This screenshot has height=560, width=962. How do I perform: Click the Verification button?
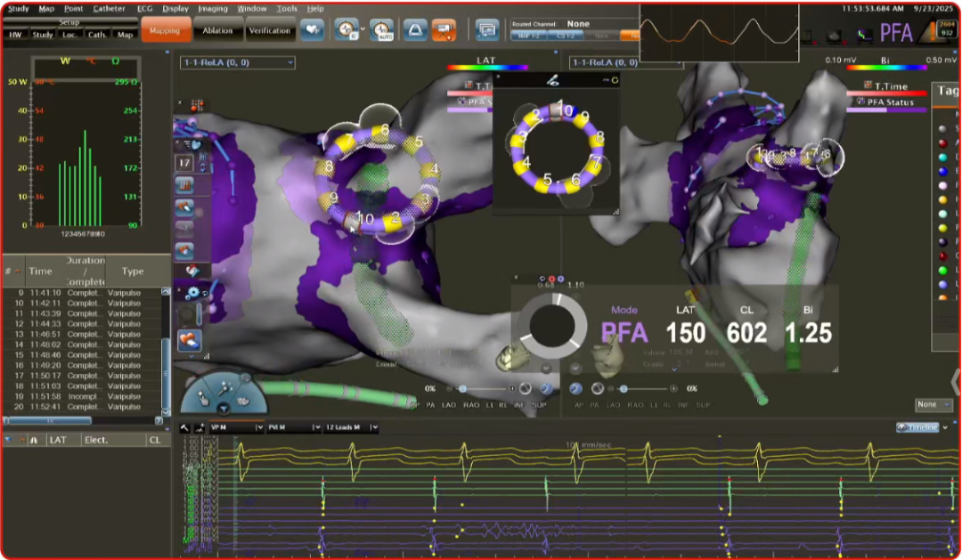pos(269,30)
